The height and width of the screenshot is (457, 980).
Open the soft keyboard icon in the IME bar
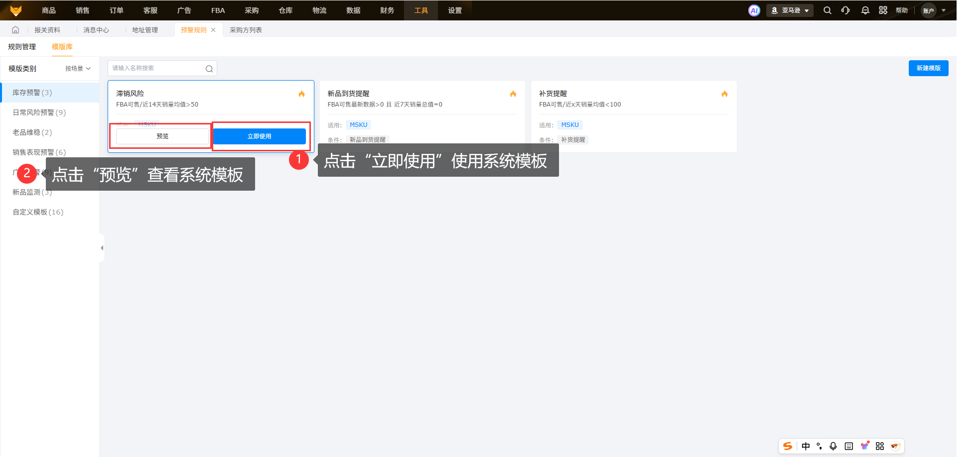tap(849, 446)
